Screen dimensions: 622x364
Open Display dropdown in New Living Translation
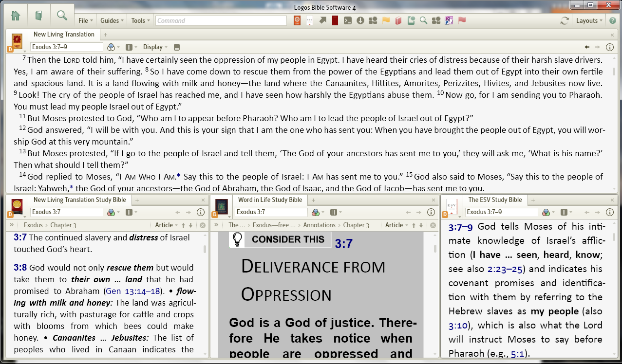point(155,47)
